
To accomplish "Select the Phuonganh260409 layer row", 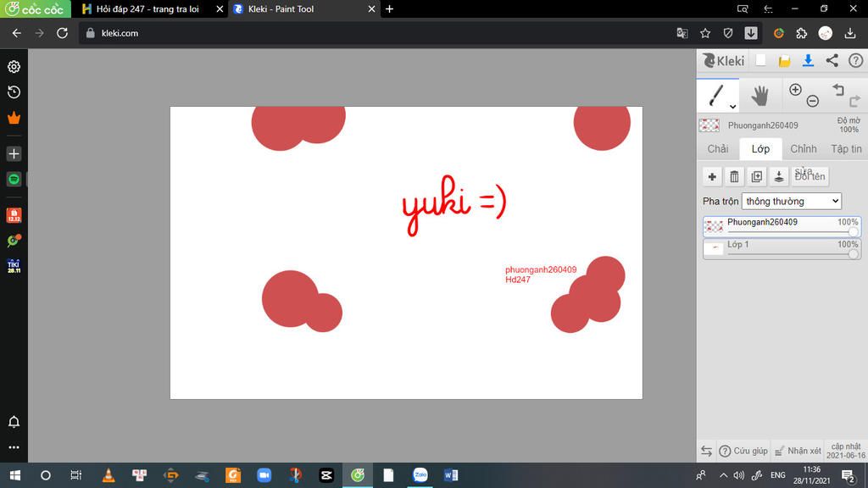I will tap(782, 226).
